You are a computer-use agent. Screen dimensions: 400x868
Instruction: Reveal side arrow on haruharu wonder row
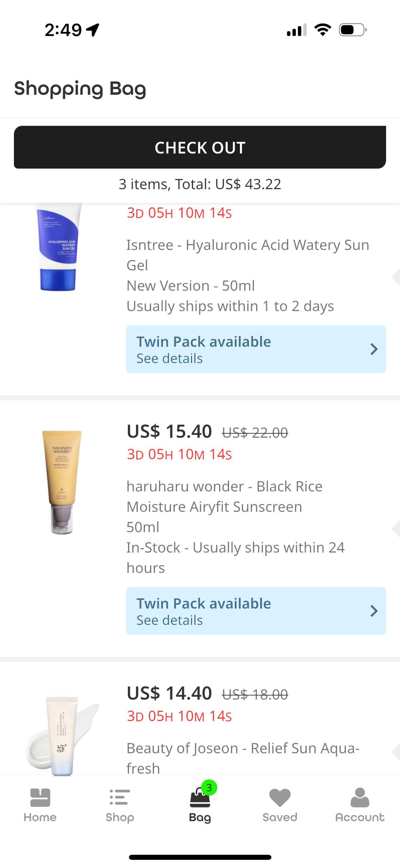pos(395,528)
